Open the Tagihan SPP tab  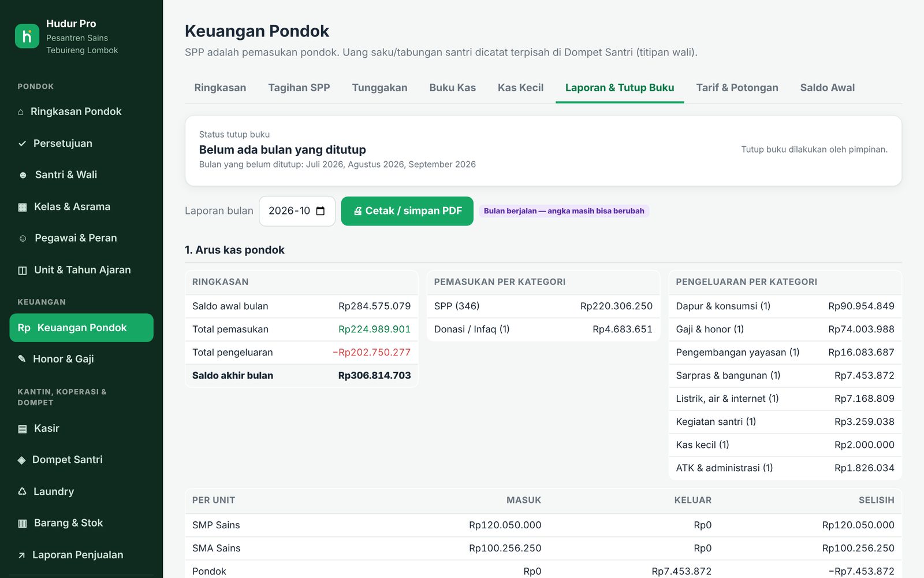pos(299,88)
